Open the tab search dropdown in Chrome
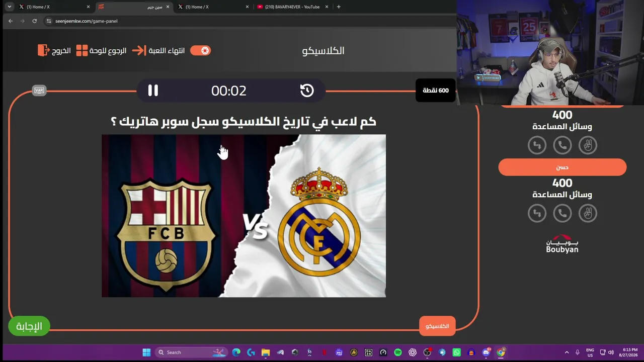 pos(9,7)
